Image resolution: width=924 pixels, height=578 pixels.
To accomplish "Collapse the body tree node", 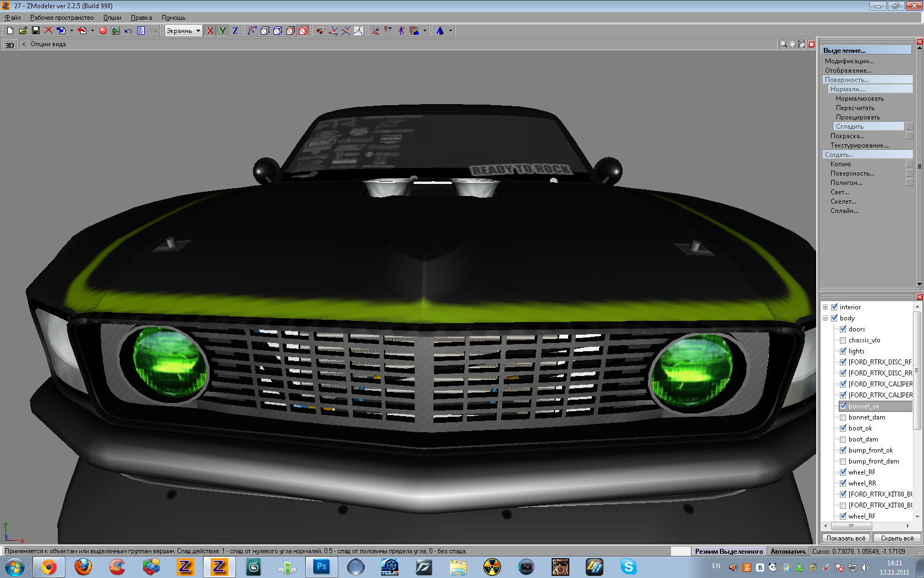I will [x=825, y=318].
